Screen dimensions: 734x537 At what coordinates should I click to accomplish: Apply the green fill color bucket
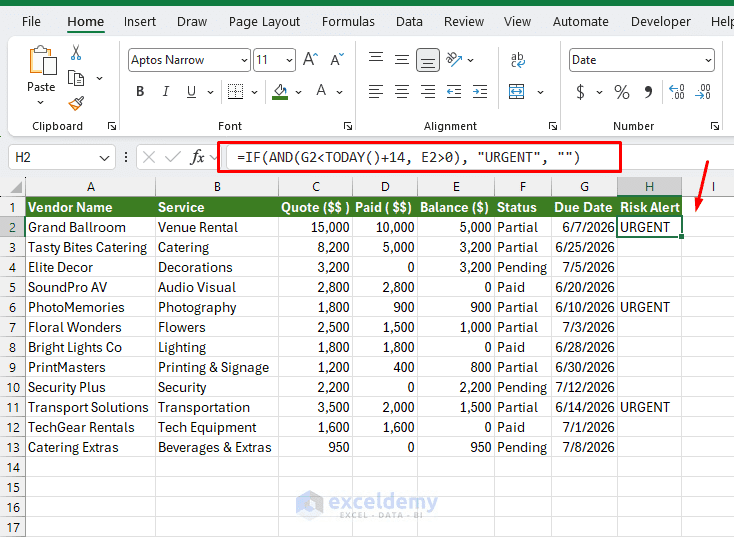pos(280,92)
